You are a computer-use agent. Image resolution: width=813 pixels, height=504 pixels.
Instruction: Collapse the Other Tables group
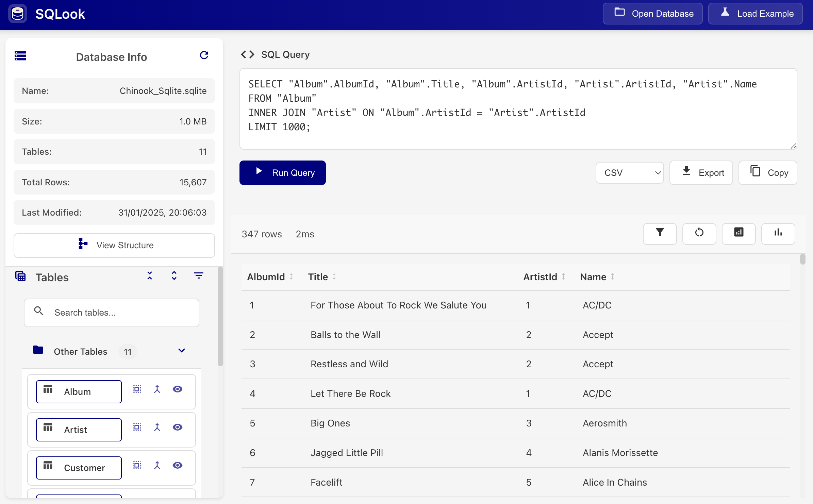(x=182, y=350)
